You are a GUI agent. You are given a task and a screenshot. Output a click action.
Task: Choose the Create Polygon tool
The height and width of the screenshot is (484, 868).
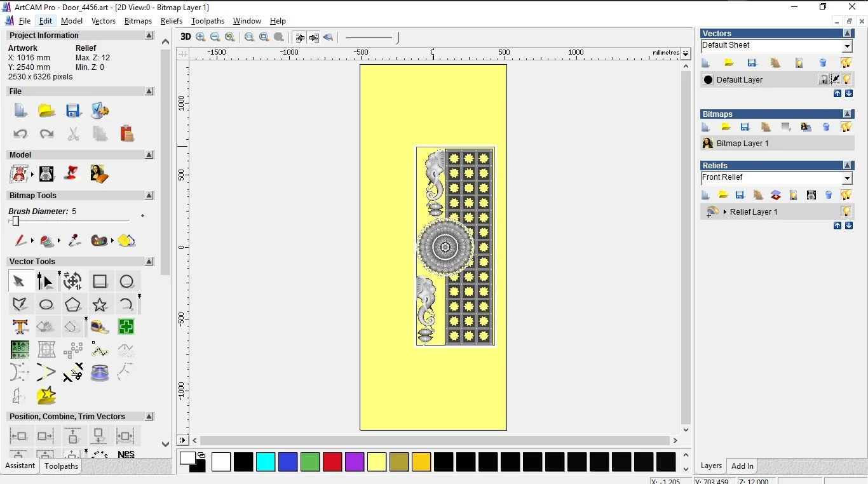point(72,304)
